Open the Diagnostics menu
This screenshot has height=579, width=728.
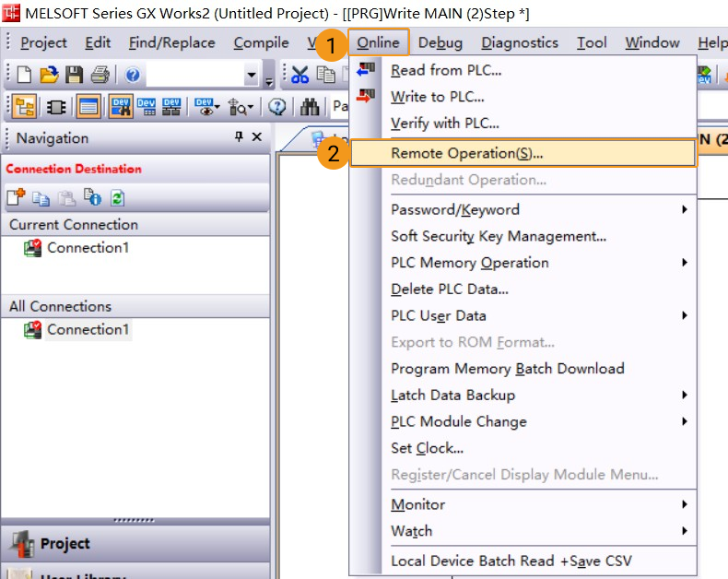pyautogui.click(x=520, y=42)
